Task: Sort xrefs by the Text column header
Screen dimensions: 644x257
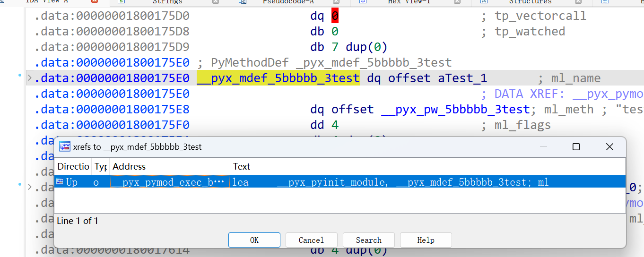Action: tap(241, 166)
